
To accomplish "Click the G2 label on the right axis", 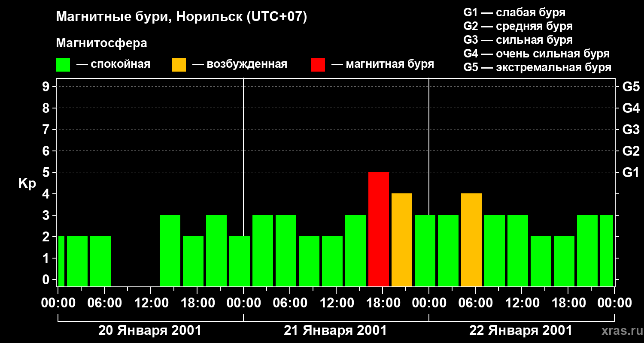I will 631,151.
